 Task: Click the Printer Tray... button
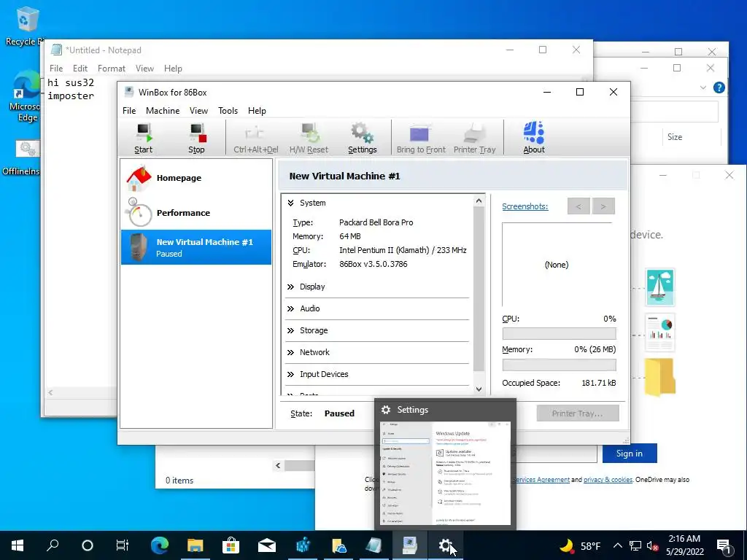578,413
